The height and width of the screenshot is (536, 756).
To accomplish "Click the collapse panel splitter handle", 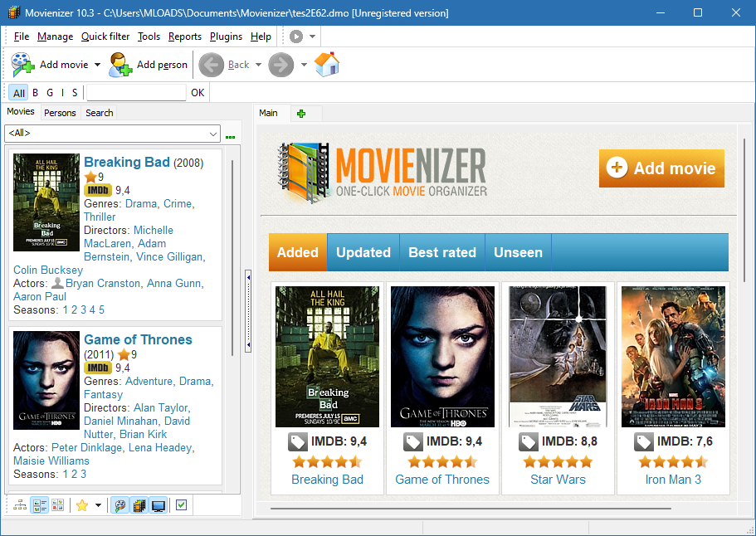I will (248, 311).
